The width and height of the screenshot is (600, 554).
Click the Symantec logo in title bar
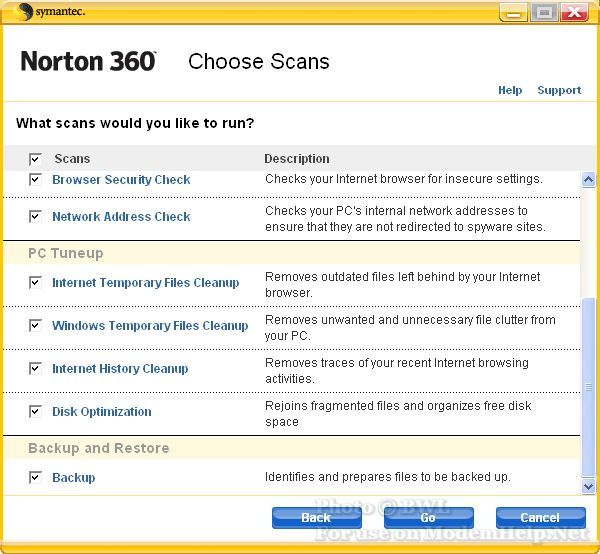pyautogui.click(x=50, y=11)
